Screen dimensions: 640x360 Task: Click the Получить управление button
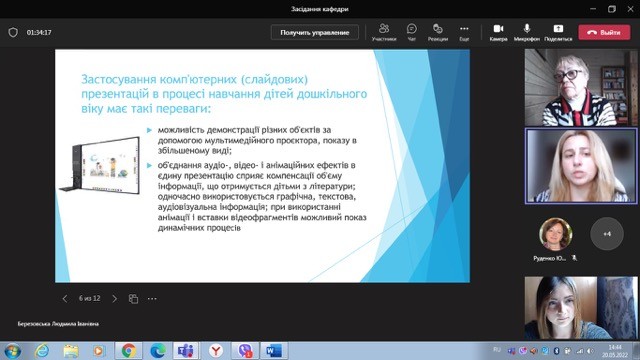315,32
